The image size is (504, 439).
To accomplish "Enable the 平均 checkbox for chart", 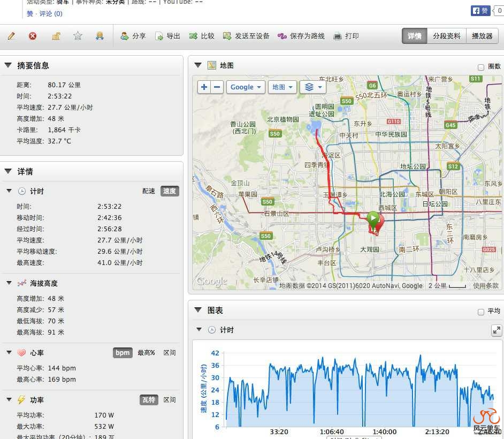I will pos(480,312).
